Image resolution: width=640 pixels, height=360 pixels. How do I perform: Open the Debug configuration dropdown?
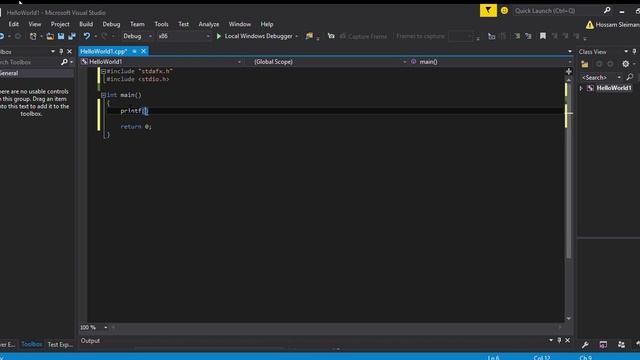[x=137, y=36]
